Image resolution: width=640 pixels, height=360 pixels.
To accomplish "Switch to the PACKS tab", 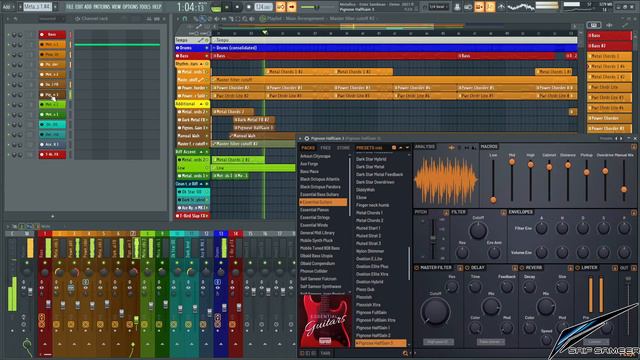I will point(308,148).
